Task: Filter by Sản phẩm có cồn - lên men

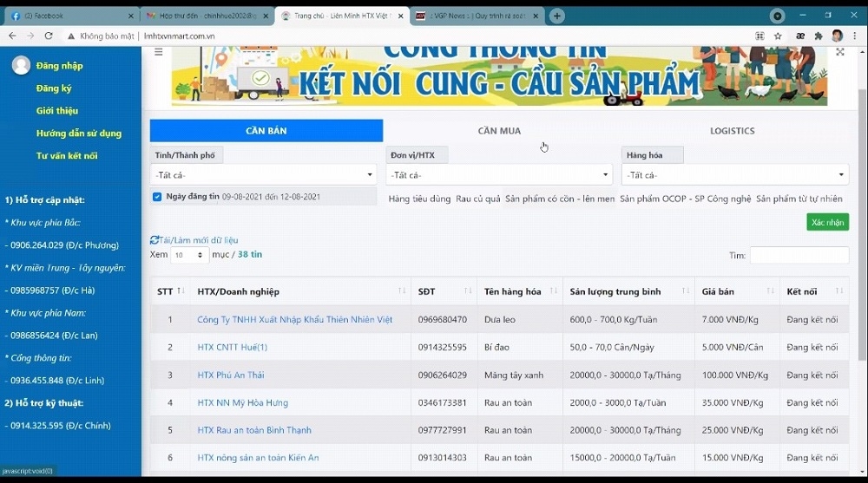Action: 560,199
